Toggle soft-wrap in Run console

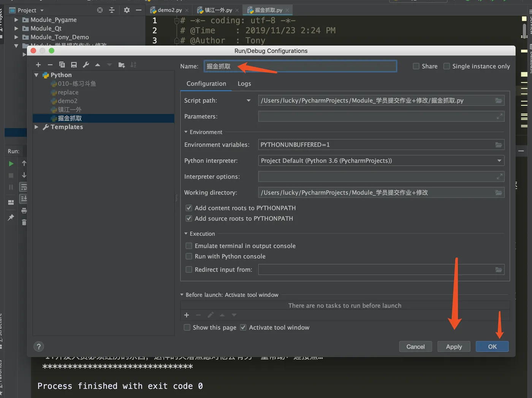click(24, 187)
